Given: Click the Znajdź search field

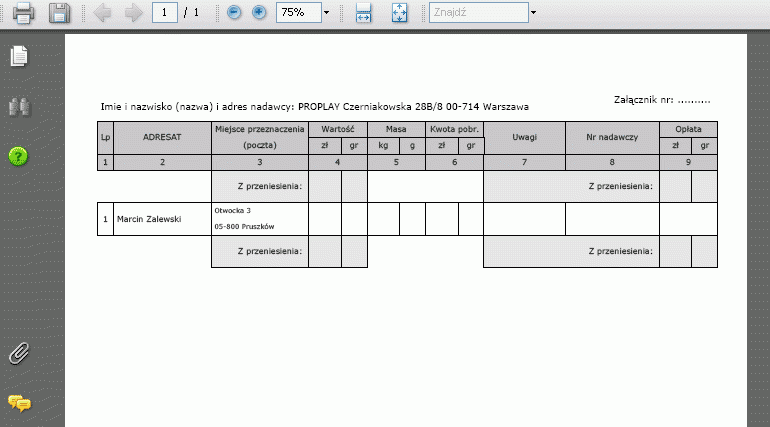Looking at the screenshot, I should coord(479,12).
